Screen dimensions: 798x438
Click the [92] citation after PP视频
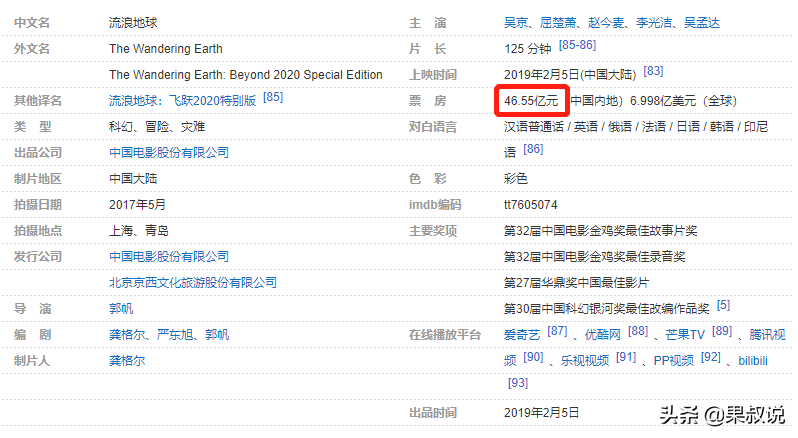(710, 357)
